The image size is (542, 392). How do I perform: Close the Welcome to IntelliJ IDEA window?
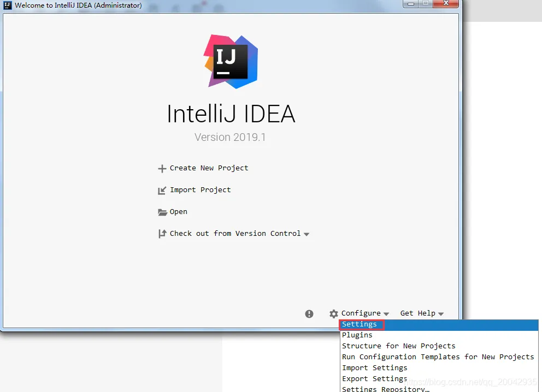(x=445, y=3)
